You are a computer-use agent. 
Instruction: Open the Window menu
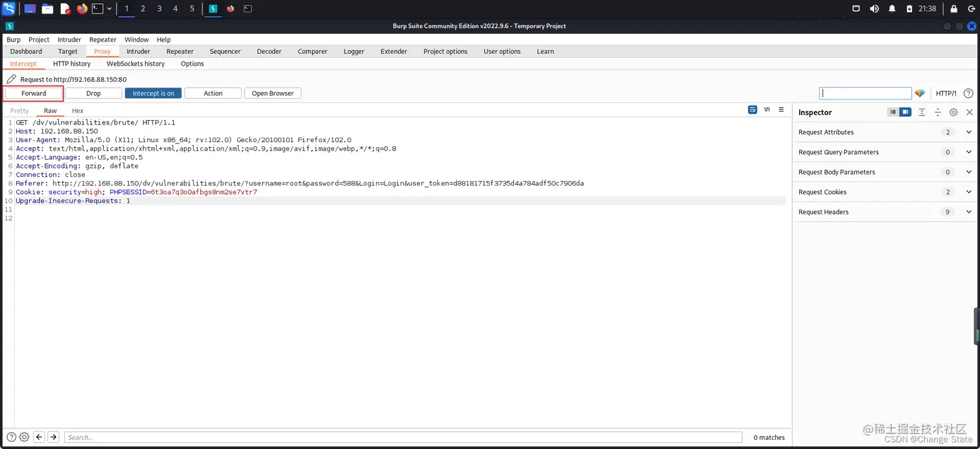(x=137, y=40)
